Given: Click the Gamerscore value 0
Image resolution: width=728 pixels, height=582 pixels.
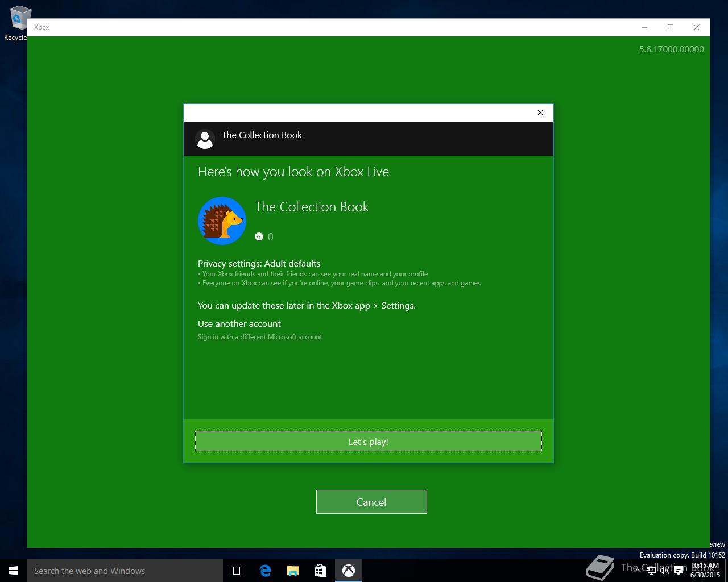Looking at the screenshot, I should pos(271,237).
